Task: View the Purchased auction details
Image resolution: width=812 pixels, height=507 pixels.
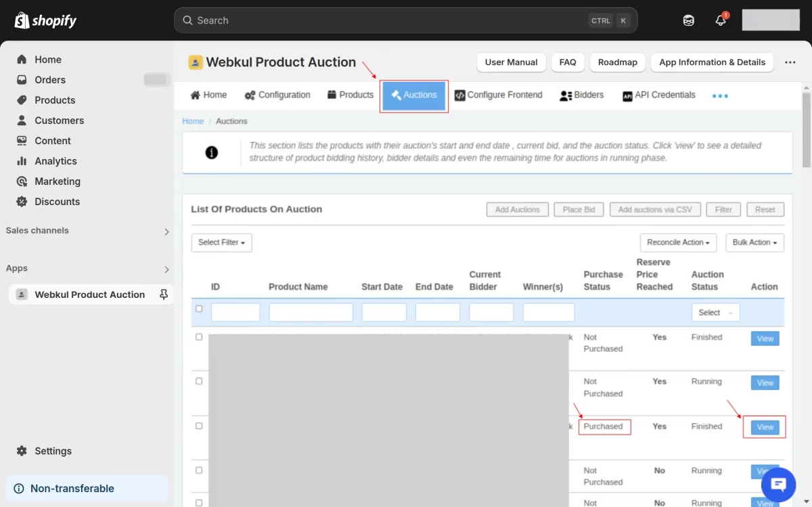Action: tap(765, 427)
